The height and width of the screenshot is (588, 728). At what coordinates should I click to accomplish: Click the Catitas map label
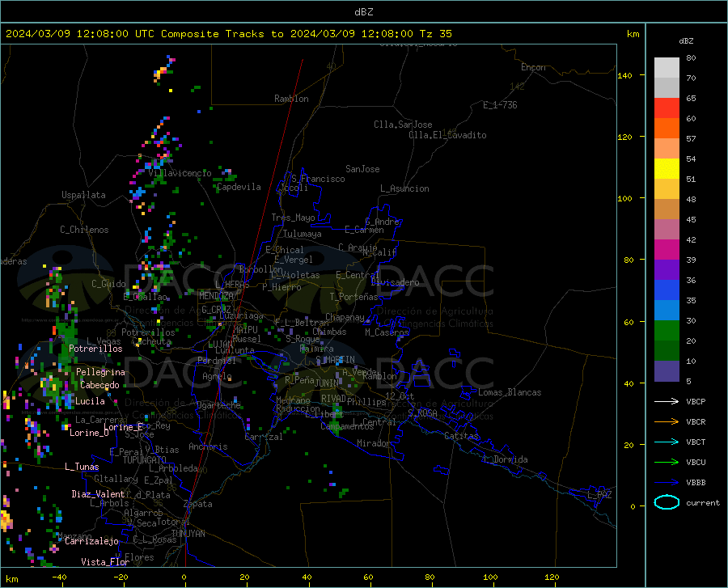pos(462,436)
